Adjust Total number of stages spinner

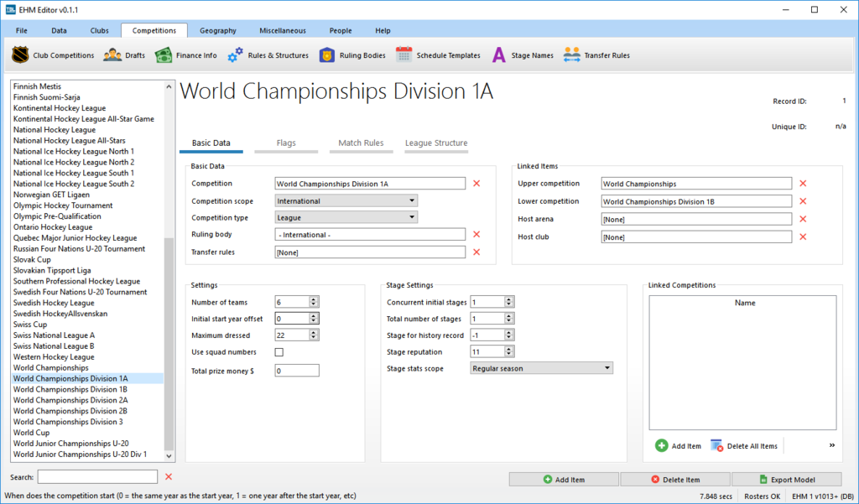pos(509,319)
